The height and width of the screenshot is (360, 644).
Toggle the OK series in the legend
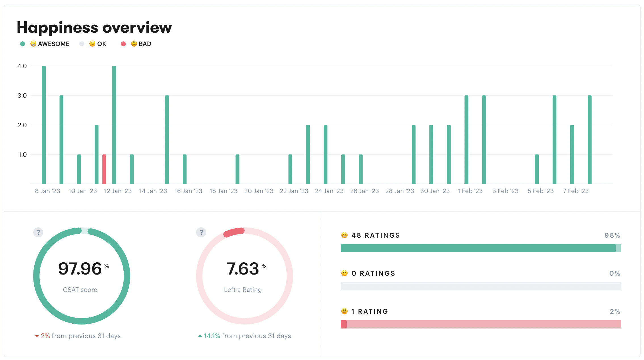coord(101,44)
